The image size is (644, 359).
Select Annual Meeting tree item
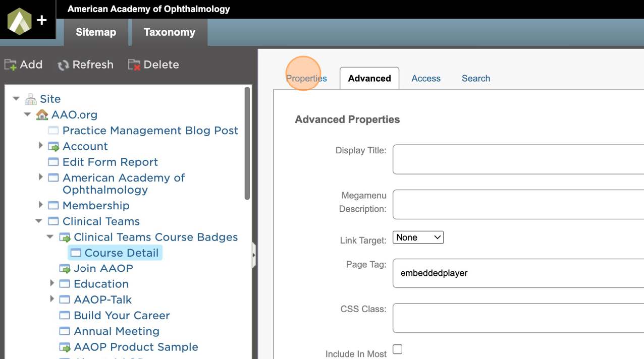click(117, 331)
